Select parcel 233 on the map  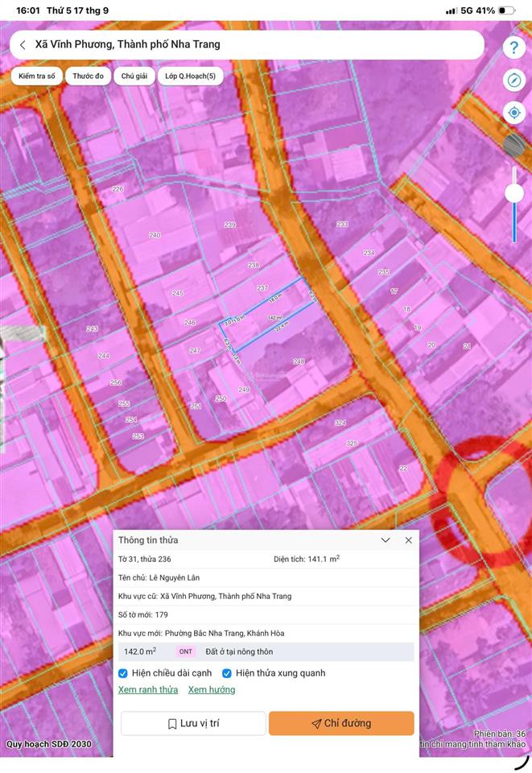342,224
